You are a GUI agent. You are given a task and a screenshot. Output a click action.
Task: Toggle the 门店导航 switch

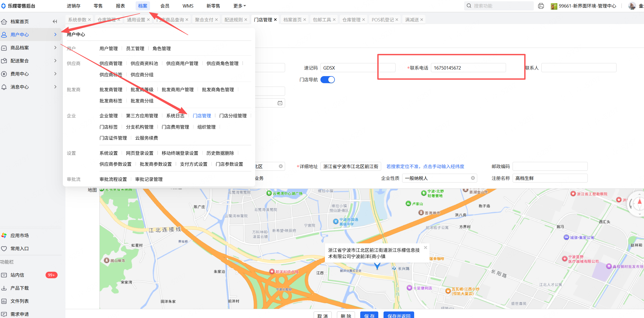(327, 79)
